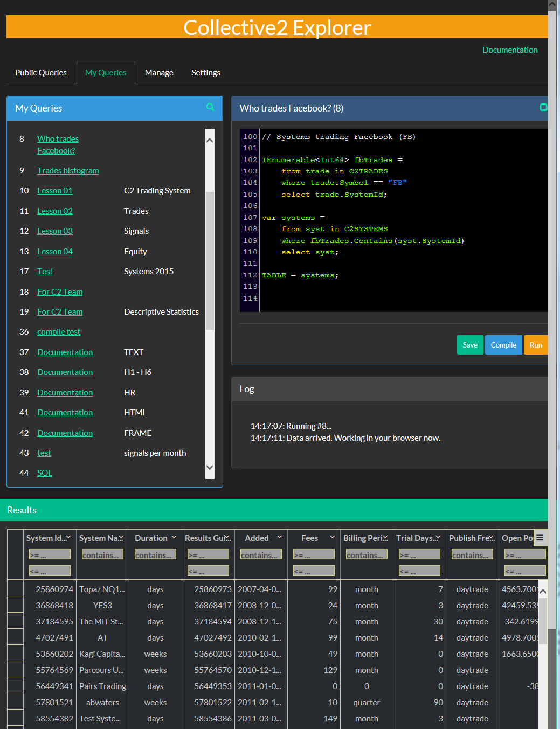
Task: Open the Billing Period column dropdown arrow
Action: point(385,538)
